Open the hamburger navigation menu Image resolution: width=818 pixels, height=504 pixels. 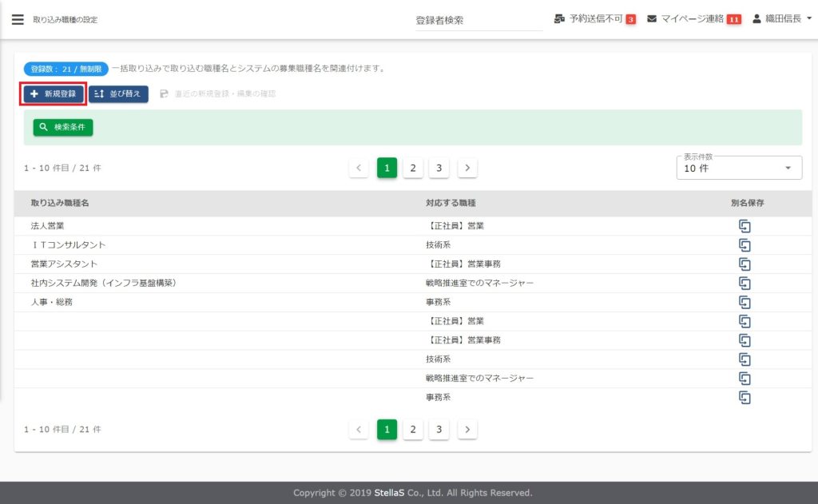pyautogui.click(x=18, y=19)
